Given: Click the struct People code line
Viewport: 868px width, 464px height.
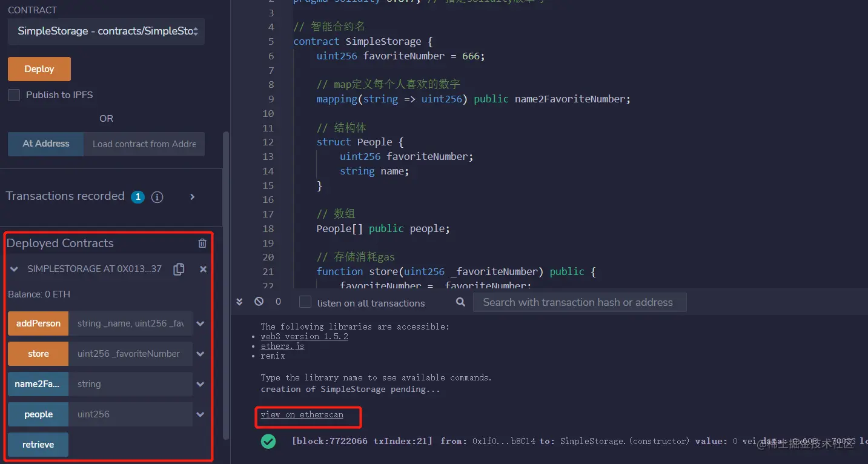Looking at the screenshot, I should (360, 142).
